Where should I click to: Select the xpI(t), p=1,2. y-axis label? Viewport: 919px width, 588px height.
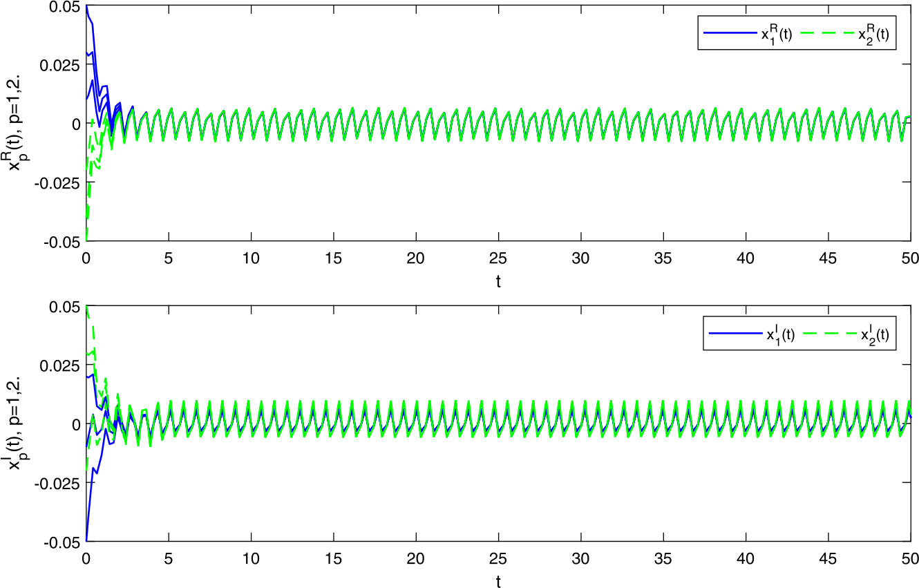(17, 422)
